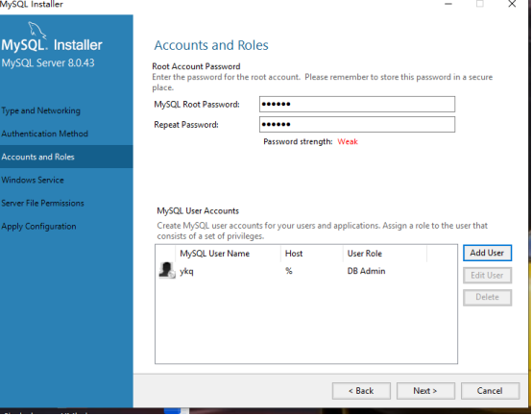
Task: Cancel the installer configuration
Action: [x=490, y=391]
